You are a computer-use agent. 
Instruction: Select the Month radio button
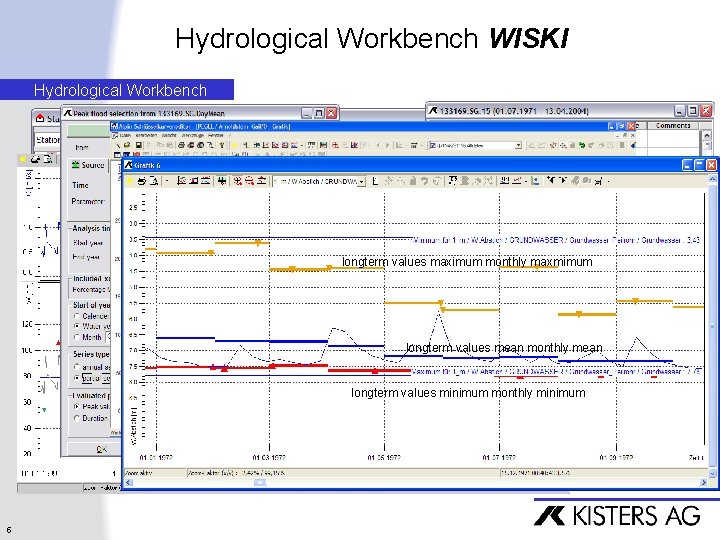pyautogui.click(x=77, y=337)
